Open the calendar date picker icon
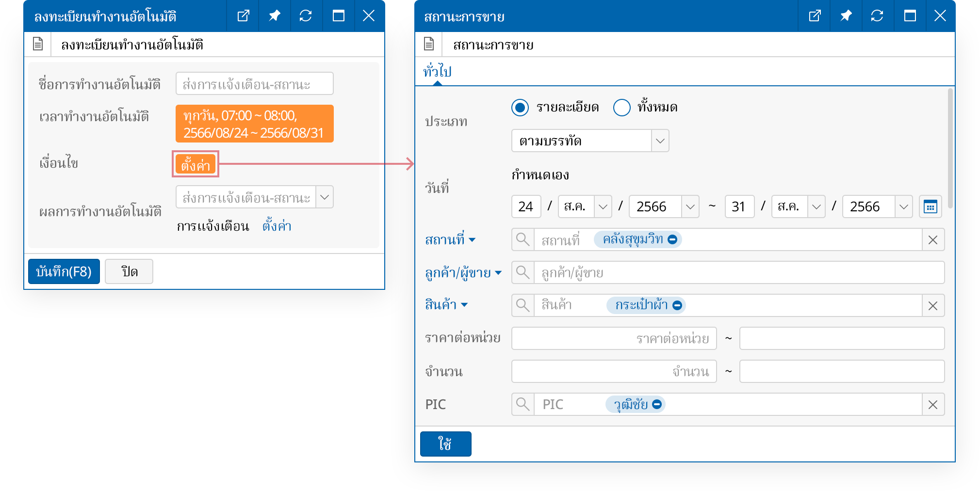The width and height of the screenshot is (980, 491). [x=930, y=207]
